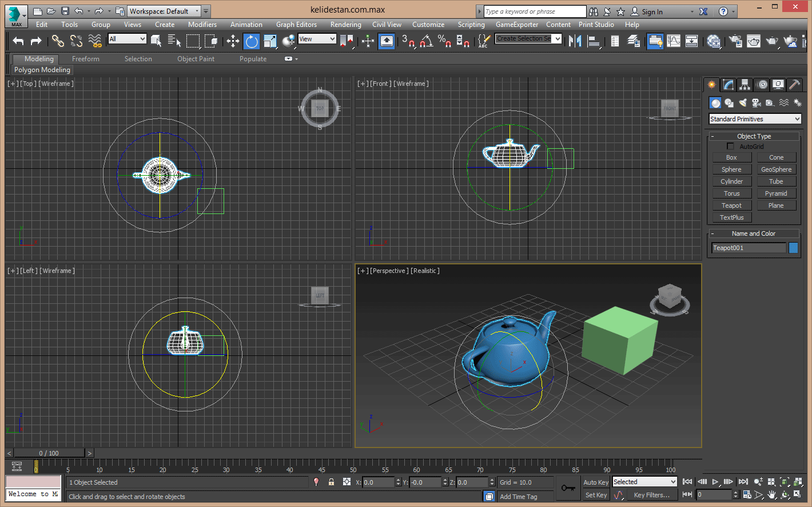Toggle 3D Snaps button
Viewport: 812px width, 507px height.
408,41
